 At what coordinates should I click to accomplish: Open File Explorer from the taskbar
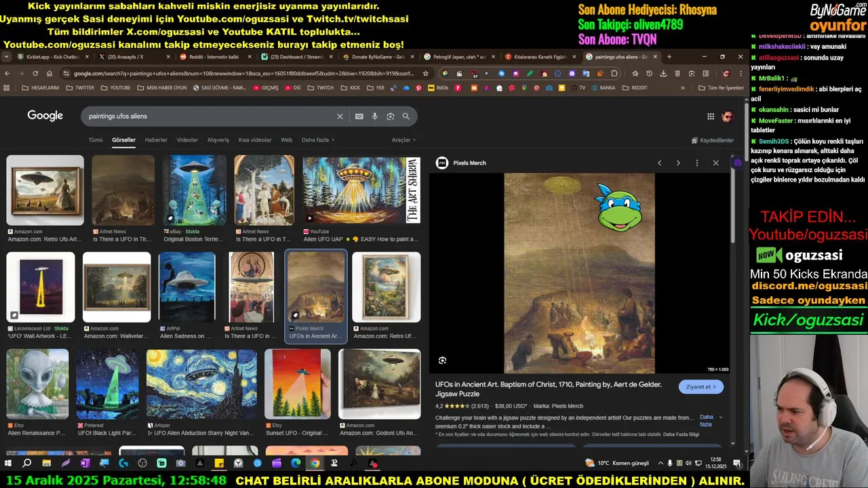click(x=46, y=464)
